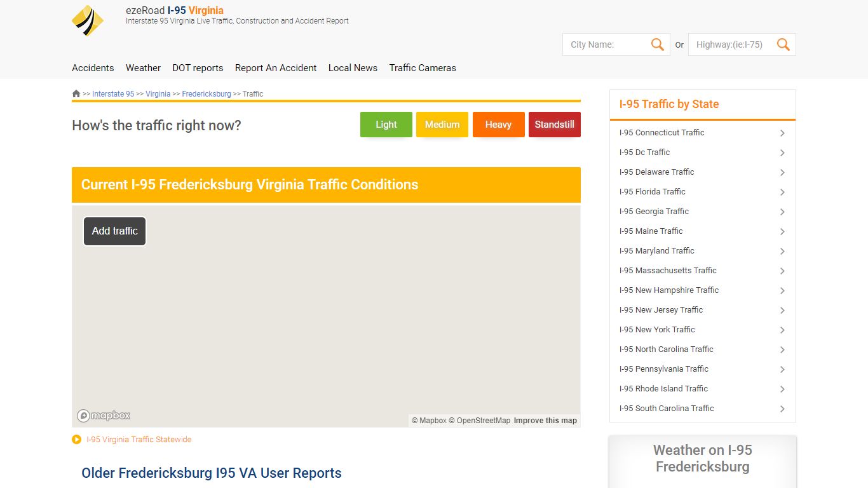This screenshot has width=868, height=488.
Task: Open I-95 New York Traffic link
Action: pyautogui.click(x=657, y=329)
